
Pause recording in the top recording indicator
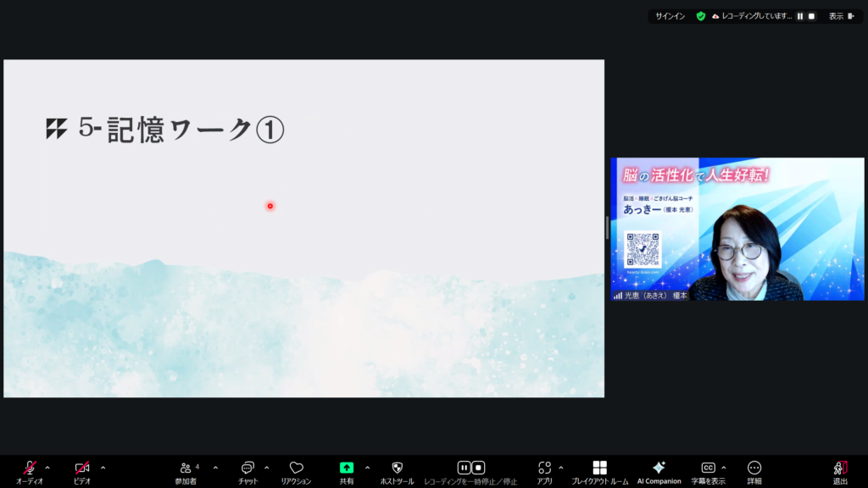pos(799,16)
